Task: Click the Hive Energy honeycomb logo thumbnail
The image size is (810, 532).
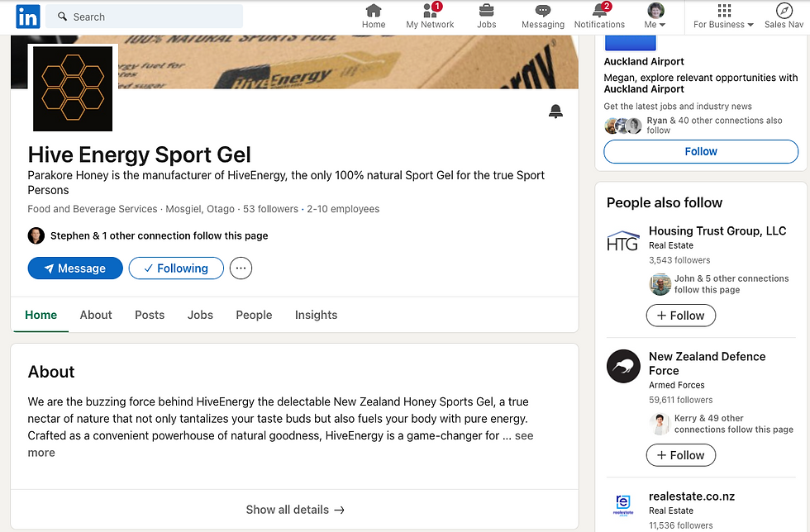Action: tap(73, 88)
